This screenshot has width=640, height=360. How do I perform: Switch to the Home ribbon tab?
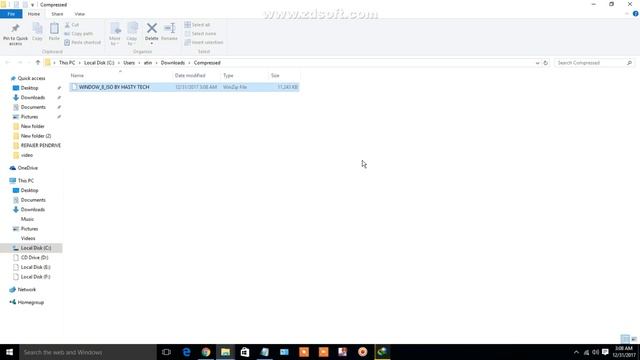click(x=34, y=14)
